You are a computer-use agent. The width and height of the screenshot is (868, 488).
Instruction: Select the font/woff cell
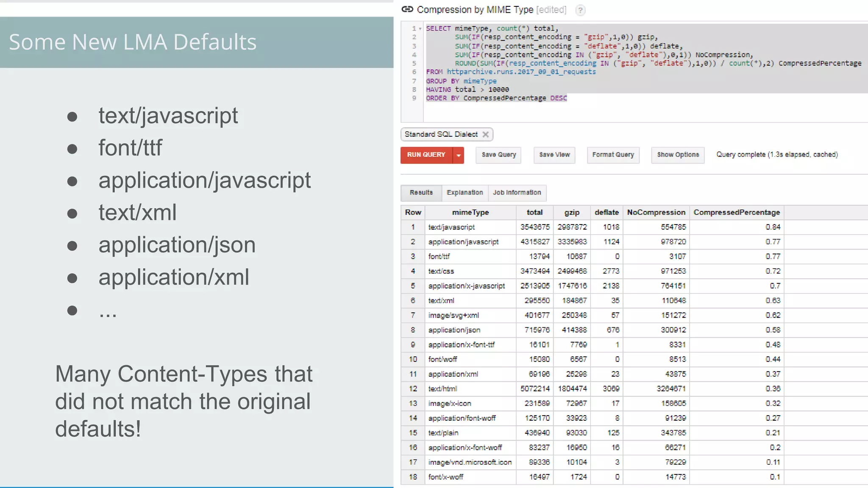470,359
